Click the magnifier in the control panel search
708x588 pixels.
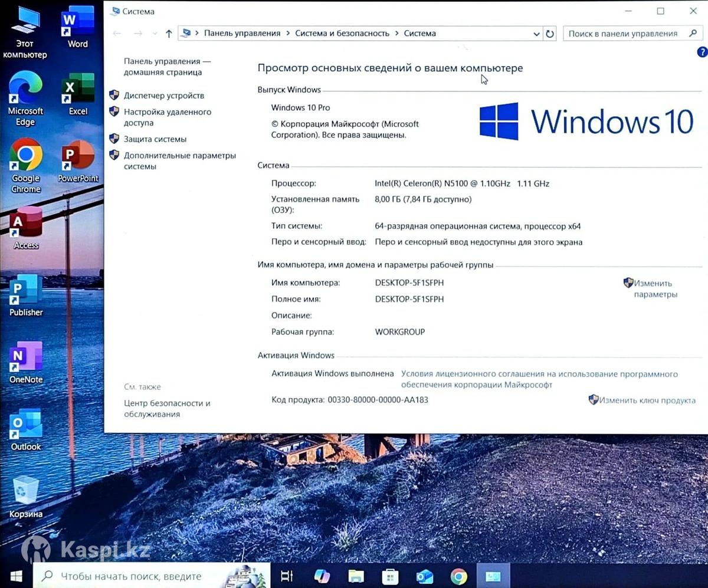point(693,34)
